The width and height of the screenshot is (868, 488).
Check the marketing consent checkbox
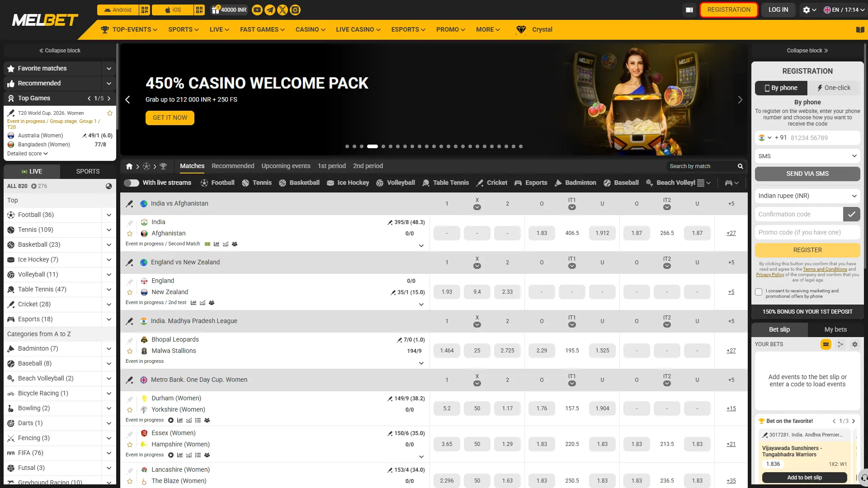[x=759, y=292]
